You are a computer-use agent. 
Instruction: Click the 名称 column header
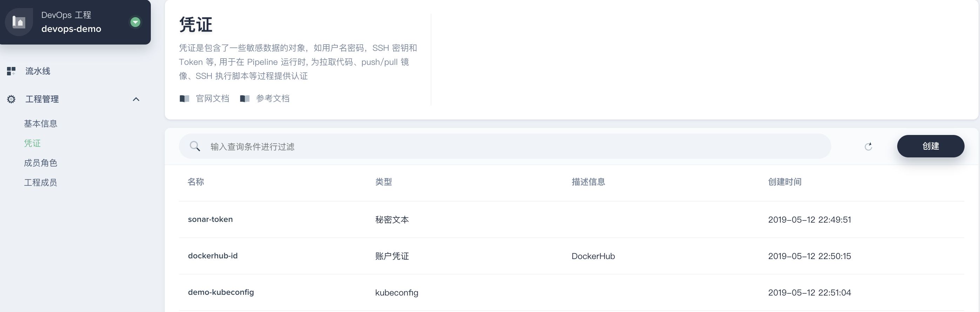(x=195, y=182)
